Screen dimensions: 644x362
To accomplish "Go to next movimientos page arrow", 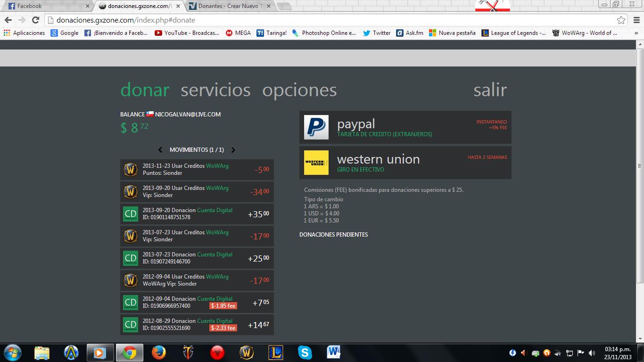I will (x=233, y=150).
